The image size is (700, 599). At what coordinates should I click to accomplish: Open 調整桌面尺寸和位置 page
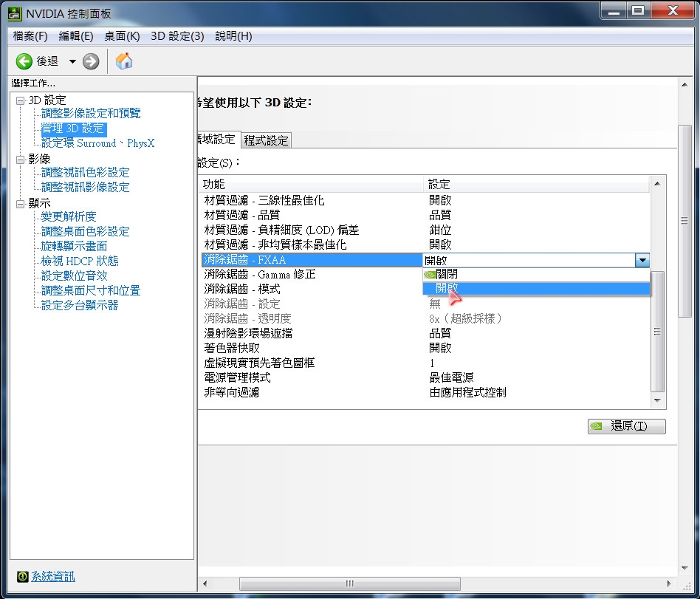click(91, 290)
